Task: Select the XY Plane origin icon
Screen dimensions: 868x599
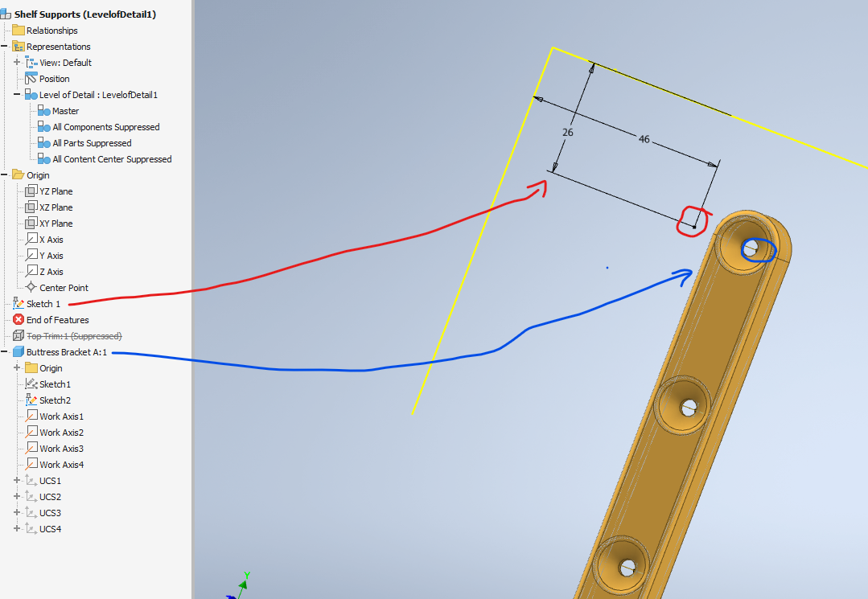Action: click(x=31, y=223)
